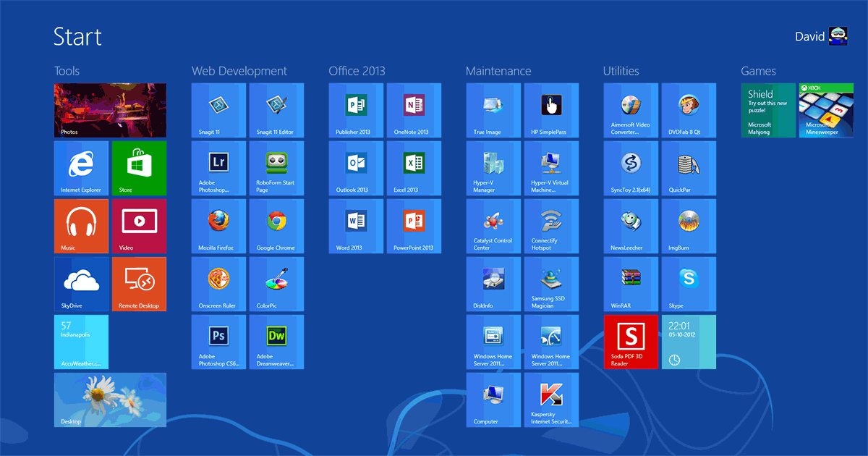Viewport: 868px width, 456px height.
Task: Open the Computer tile
Action: tap(493, 400)
